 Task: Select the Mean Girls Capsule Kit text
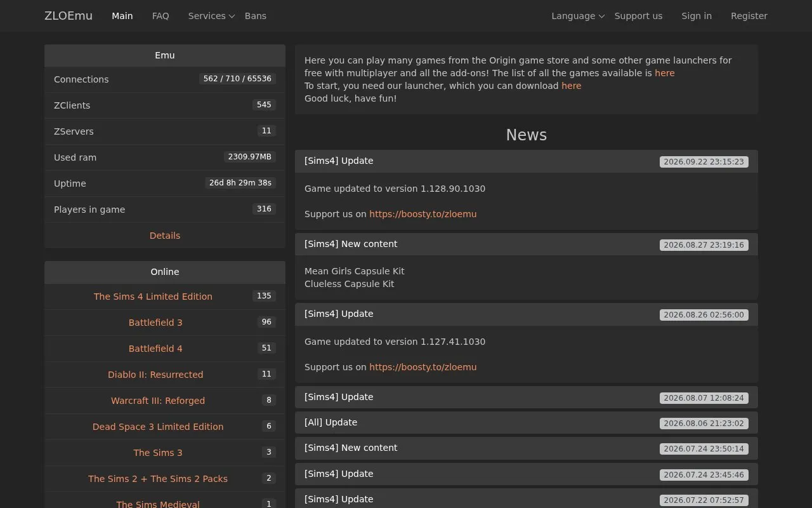(354, 271)
